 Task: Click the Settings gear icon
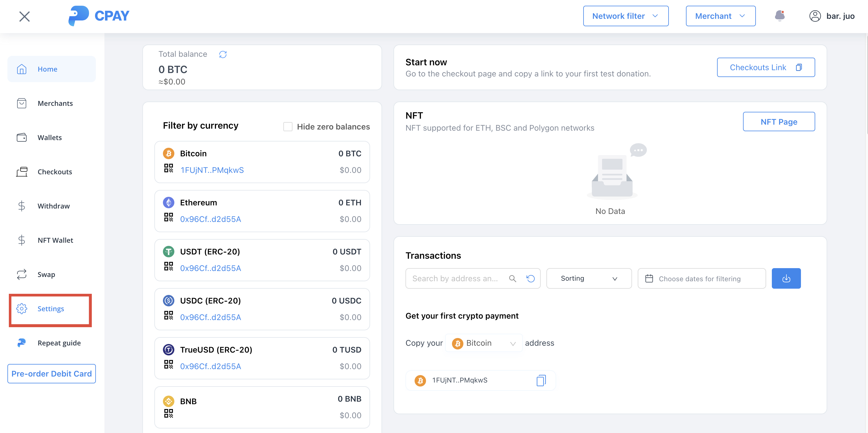[22, 309]
